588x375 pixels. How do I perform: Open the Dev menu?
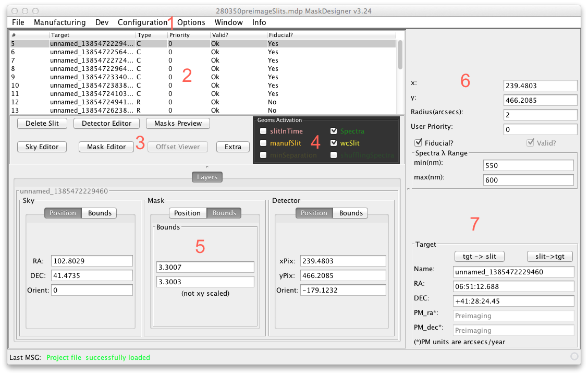click(102, 22)
